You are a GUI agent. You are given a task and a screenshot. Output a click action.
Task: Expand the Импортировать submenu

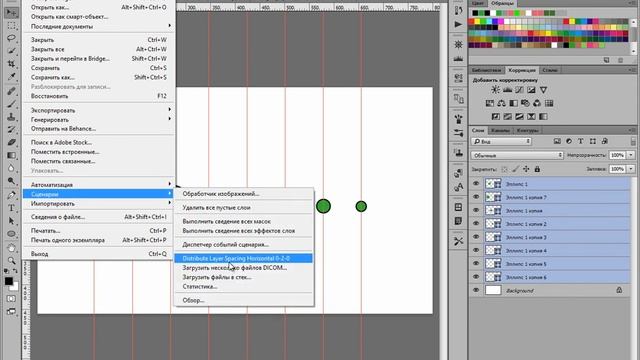coord(99,203)
